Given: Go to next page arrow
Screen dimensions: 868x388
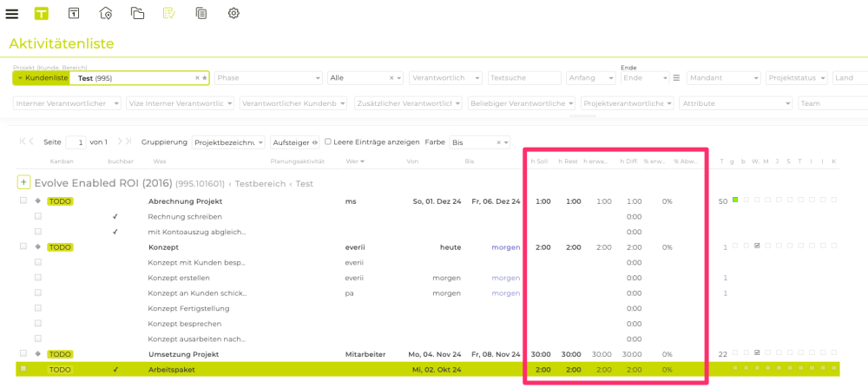Looking at the screenshot, I should click(x=121, y=141).
